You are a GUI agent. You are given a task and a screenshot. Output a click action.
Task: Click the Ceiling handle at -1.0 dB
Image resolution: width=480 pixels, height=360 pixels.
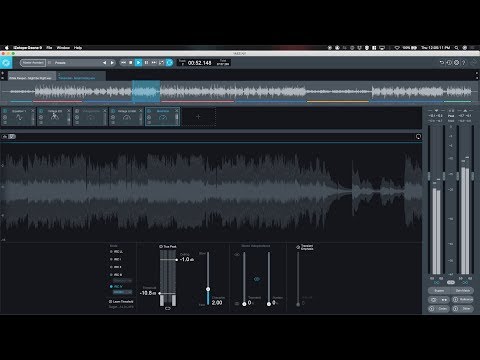click(176, 260)
